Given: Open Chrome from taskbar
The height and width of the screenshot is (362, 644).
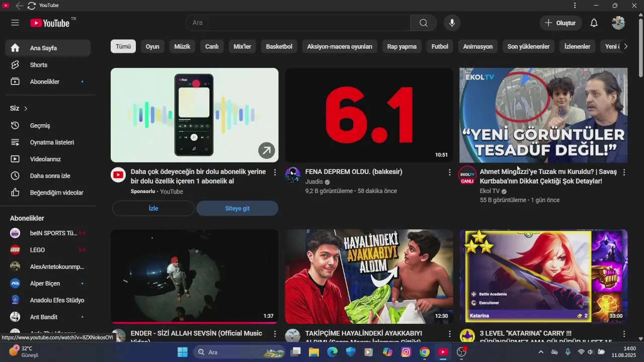Looking at the screenshot, I should pos(425,352).
